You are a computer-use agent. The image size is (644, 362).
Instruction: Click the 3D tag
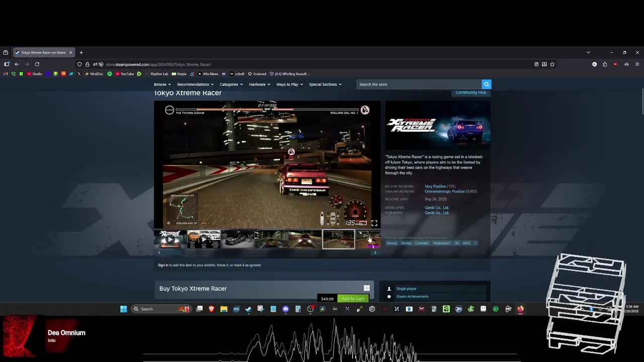(x=457, y=243)
